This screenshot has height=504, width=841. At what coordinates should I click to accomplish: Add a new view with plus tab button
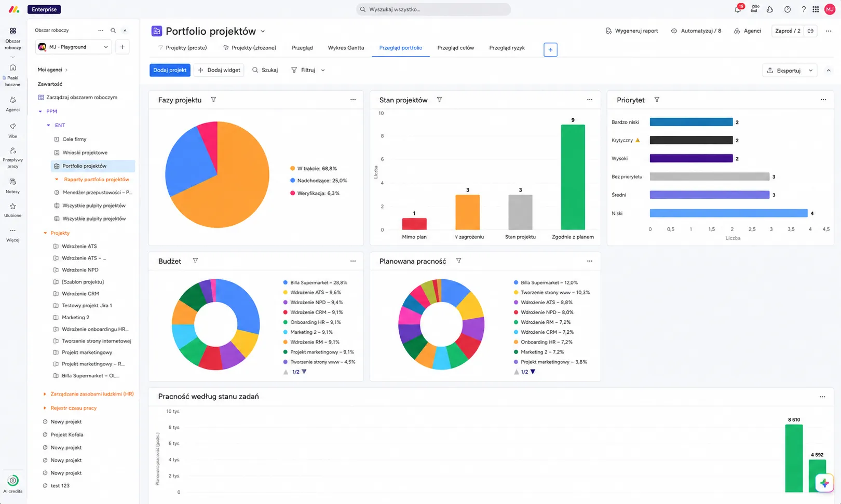point(550,50)
